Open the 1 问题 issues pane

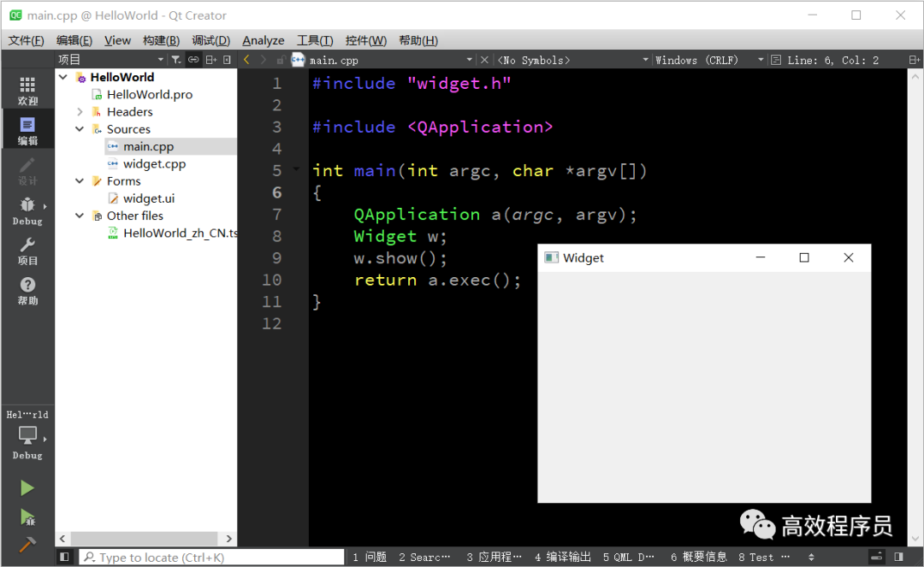point(370,557)
